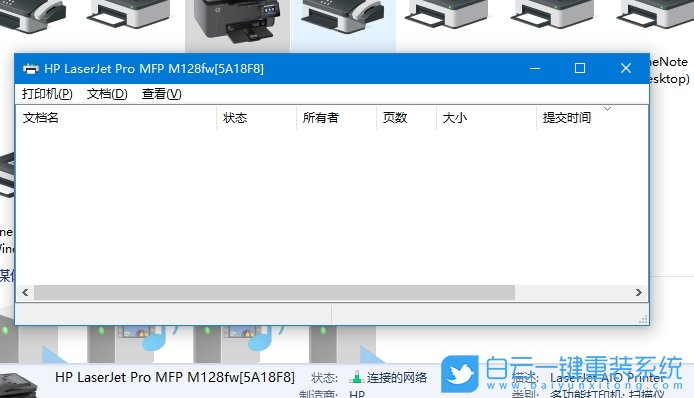694x398 pixels.
Task: Click the right arrow of horizontal scrollbar
Action: [x=639, y=292]
